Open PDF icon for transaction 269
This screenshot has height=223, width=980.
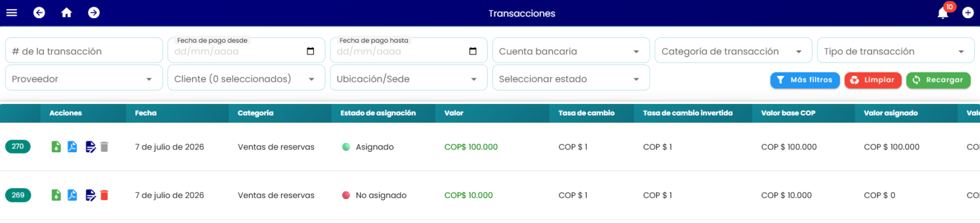(x=72, y=196)
